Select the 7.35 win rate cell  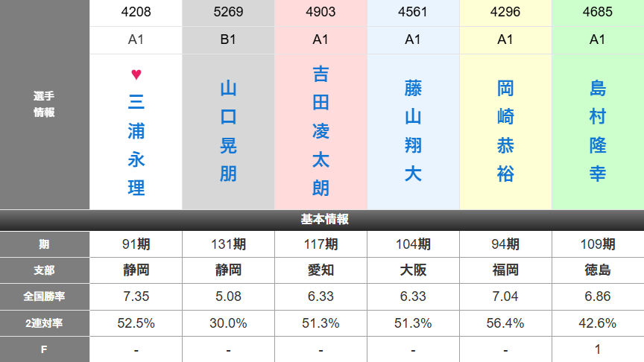pyautogui.click(x=136, y=296)
